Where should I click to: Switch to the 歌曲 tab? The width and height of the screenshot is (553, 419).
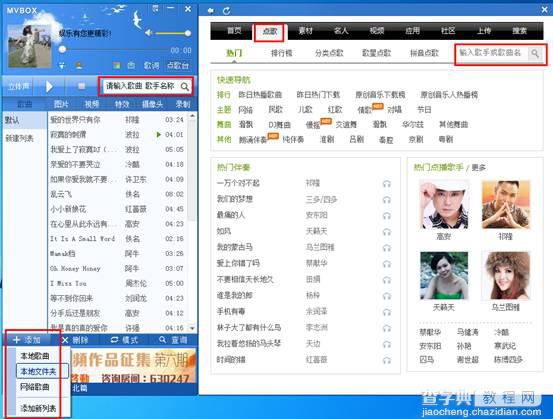[x=25, y=104]
